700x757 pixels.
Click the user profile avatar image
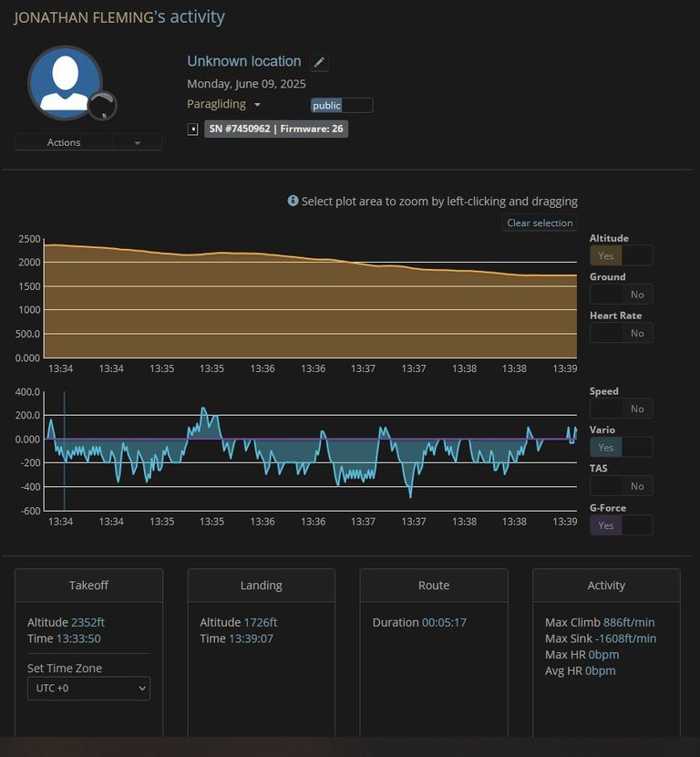point(65,83)
